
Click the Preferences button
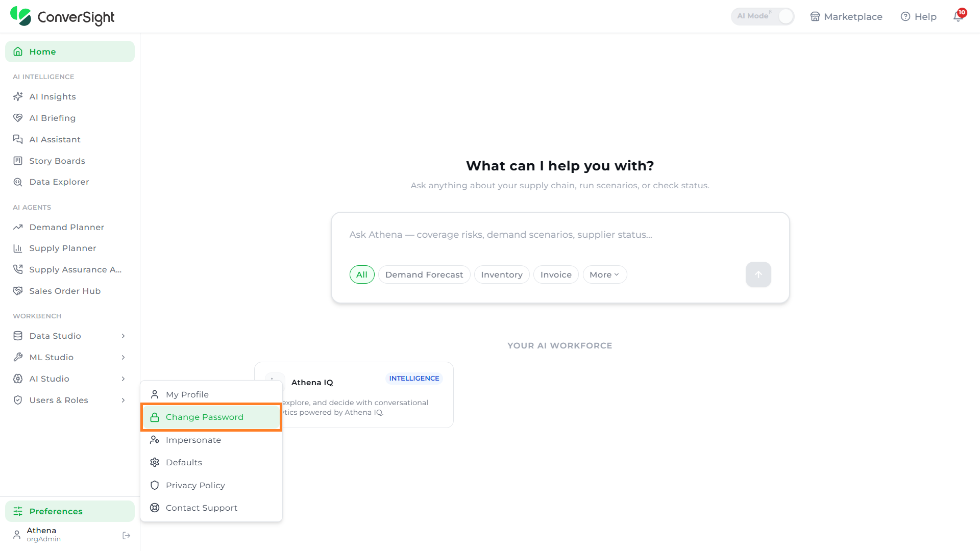pyautogui.click(x=70, y=511)
